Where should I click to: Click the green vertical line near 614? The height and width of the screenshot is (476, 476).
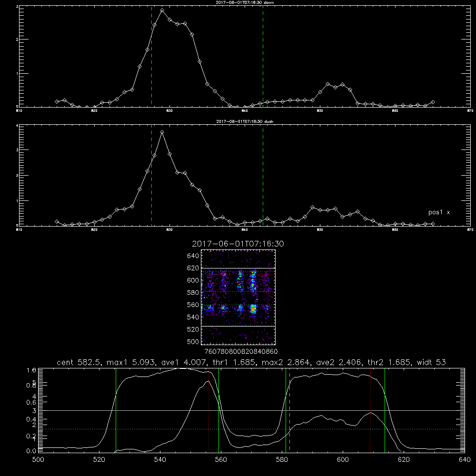click(x=385, y=410)
